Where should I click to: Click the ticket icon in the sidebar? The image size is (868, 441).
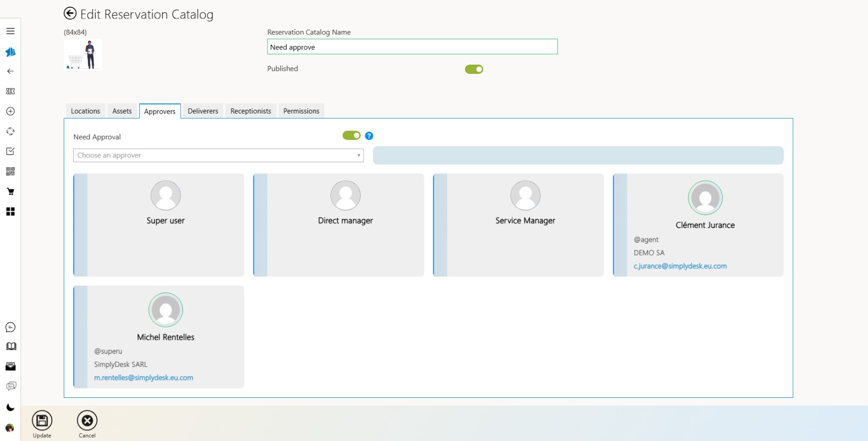(x=10, y=91)
